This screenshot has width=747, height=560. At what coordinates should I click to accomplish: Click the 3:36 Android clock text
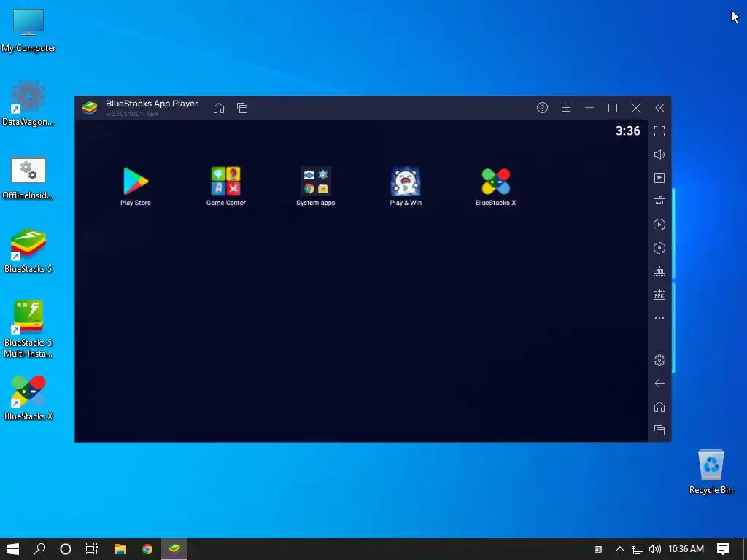coord(627,131)
